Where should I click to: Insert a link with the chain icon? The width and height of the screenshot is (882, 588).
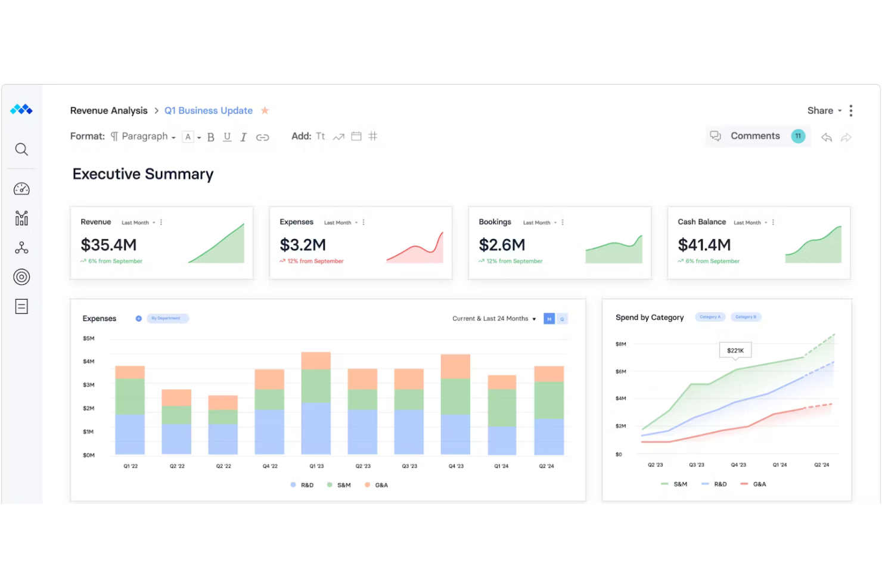263,138
